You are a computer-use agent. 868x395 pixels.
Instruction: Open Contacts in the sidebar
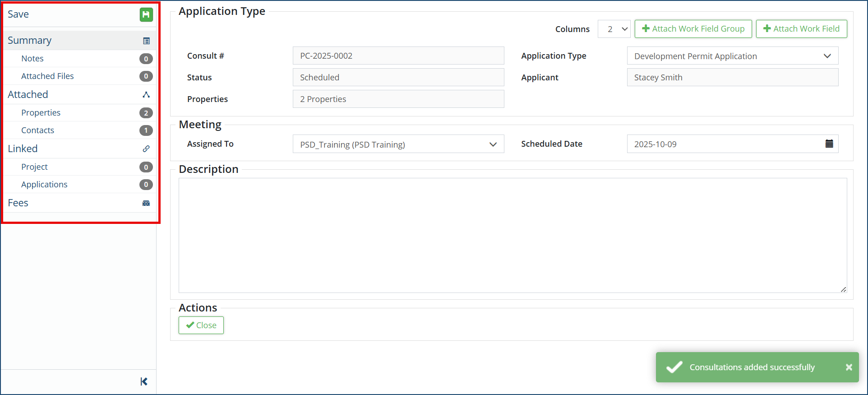(37, 130)
